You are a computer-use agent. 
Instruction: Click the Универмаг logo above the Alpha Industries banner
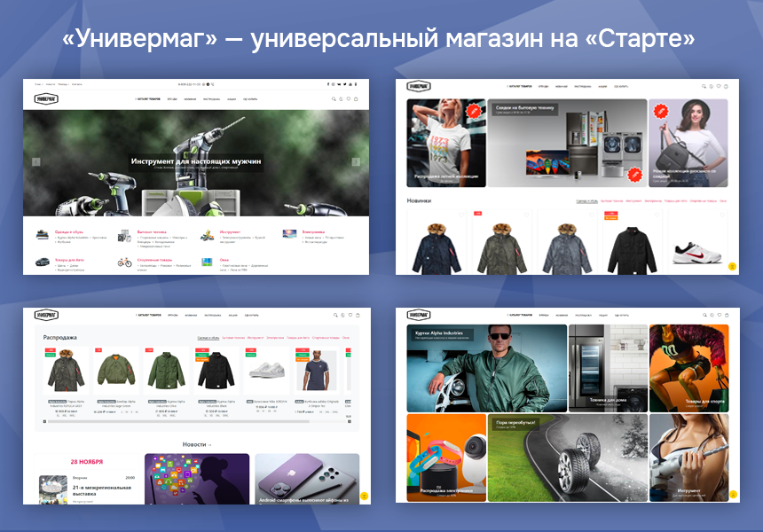(x=419, y=315)
